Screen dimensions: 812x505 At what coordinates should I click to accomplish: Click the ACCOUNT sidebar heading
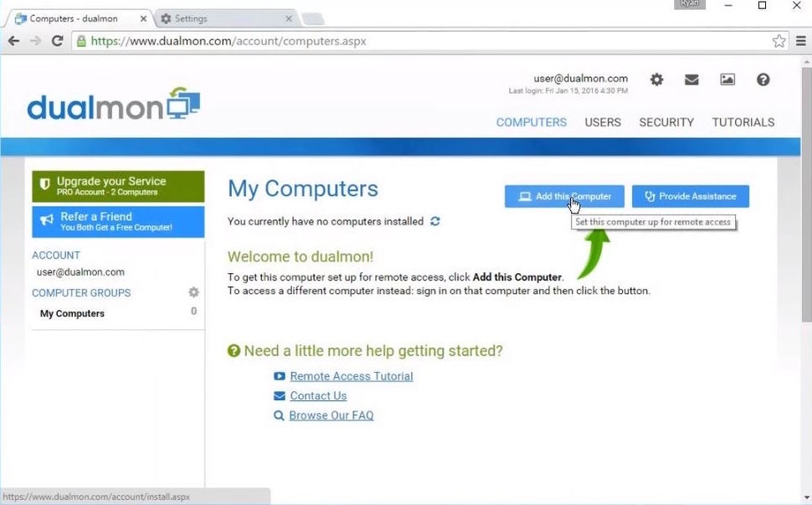[x=56, y=255]
